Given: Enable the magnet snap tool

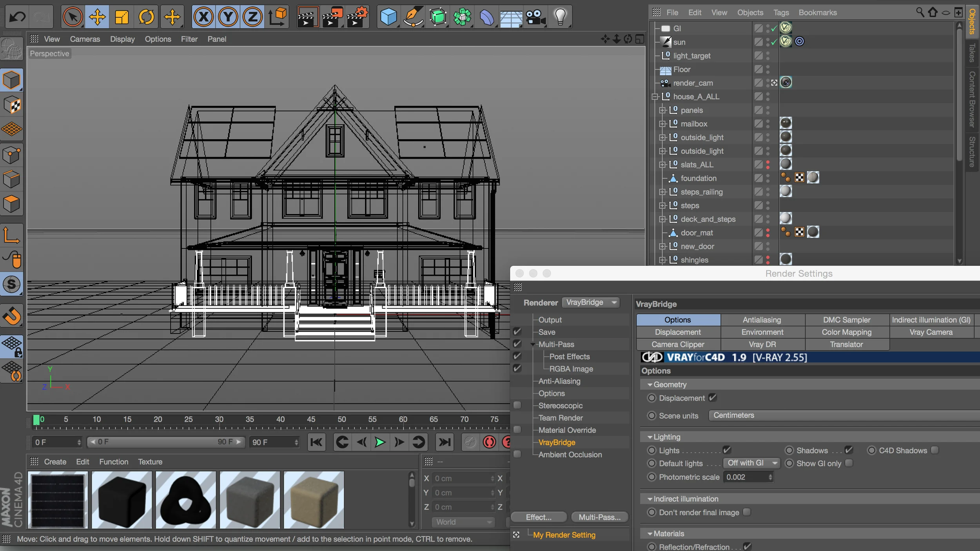Looking at the screenshot, I should pyautogui.click(x=12, y=316).
